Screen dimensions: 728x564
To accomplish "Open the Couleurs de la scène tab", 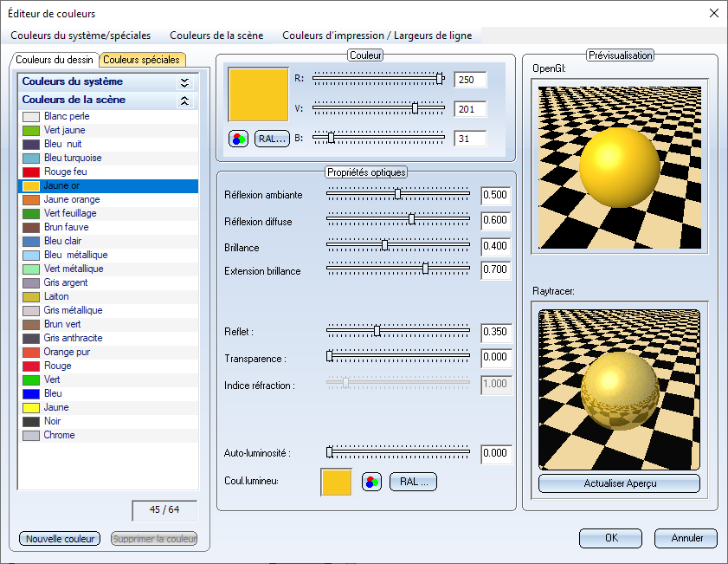I will point(216,36).
